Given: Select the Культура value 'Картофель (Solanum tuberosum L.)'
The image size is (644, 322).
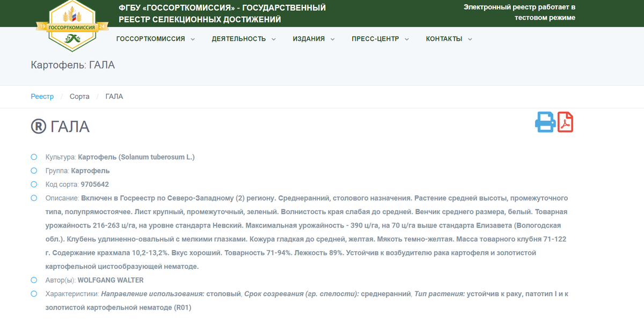Looking at the screenshot, I should [136, 157].
